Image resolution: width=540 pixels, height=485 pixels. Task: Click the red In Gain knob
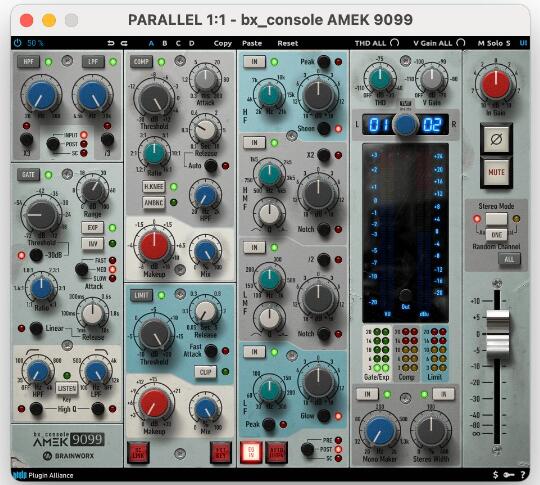496,84
